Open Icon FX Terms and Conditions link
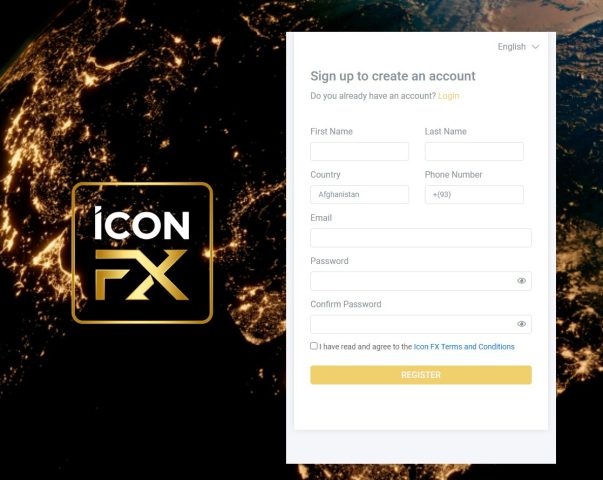 [x=464, y=347]
